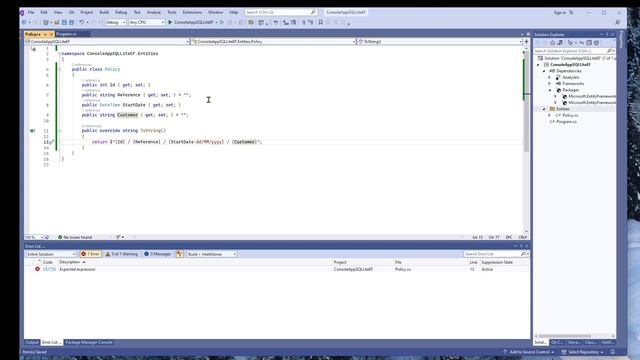640x360 pixels.
Task: Click the Sync with Active Document icon
Action: 581,43
